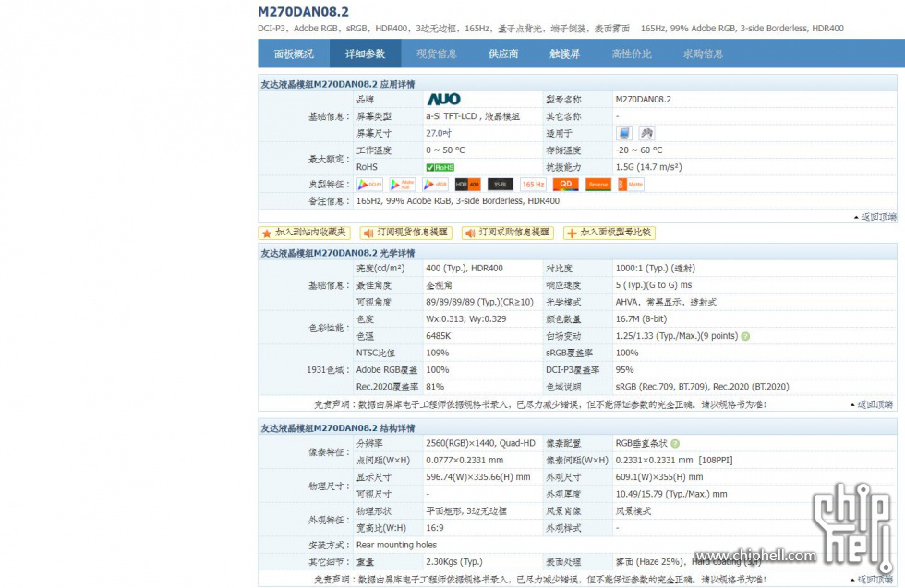
Task: Click the green RoHS compliance badge
Action: pyautogui.click(x=440, y=167)
